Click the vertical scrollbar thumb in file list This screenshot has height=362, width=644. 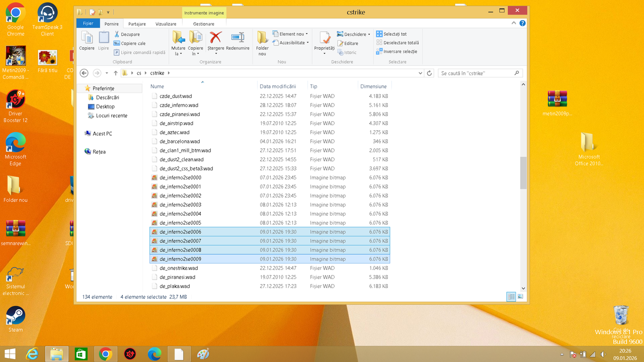[523, 172]
